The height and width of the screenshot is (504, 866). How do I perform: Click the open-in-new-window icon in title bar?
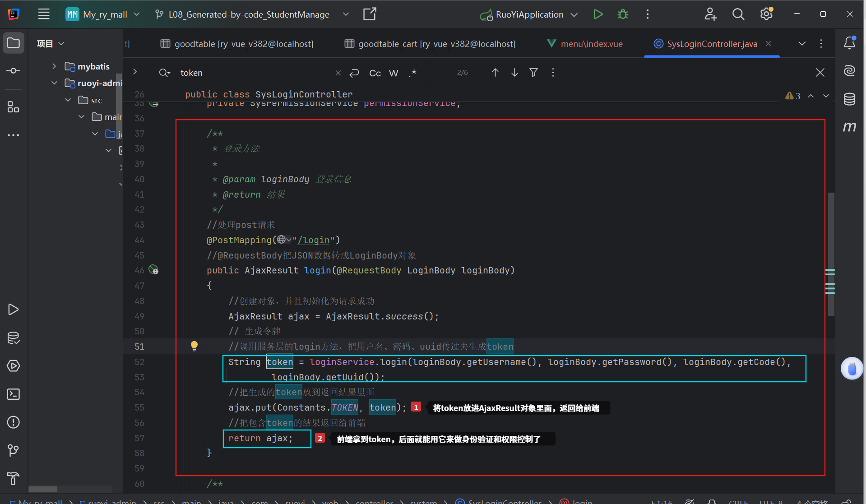(x=370, y=14)
